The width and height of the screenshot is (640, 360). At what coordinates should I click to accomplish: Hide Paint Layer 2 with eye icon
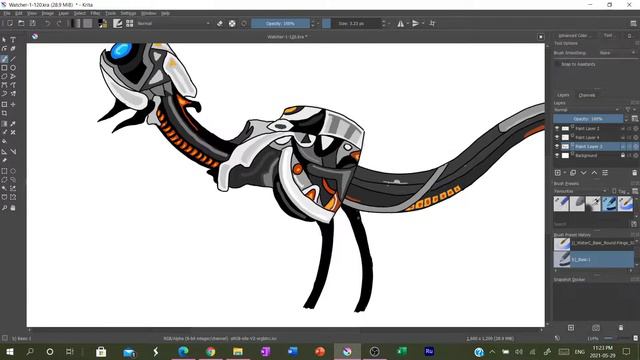[x=557, y=128]
